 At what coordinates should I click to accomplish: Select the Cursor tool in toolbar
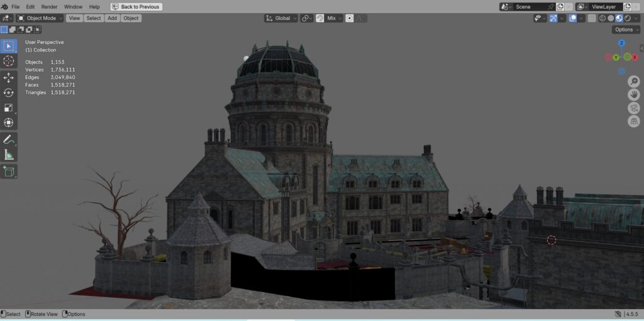[9, 62]
